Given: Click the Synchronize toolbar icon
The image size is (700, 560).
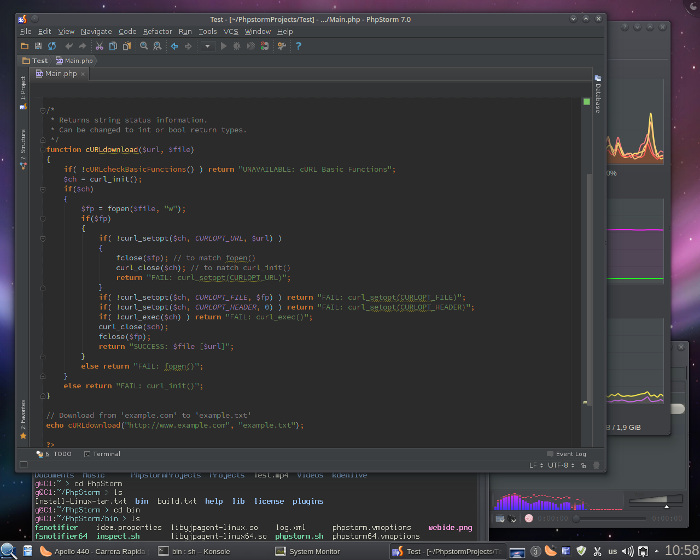Looking at the screenshot, I should (x=52, y=46).
